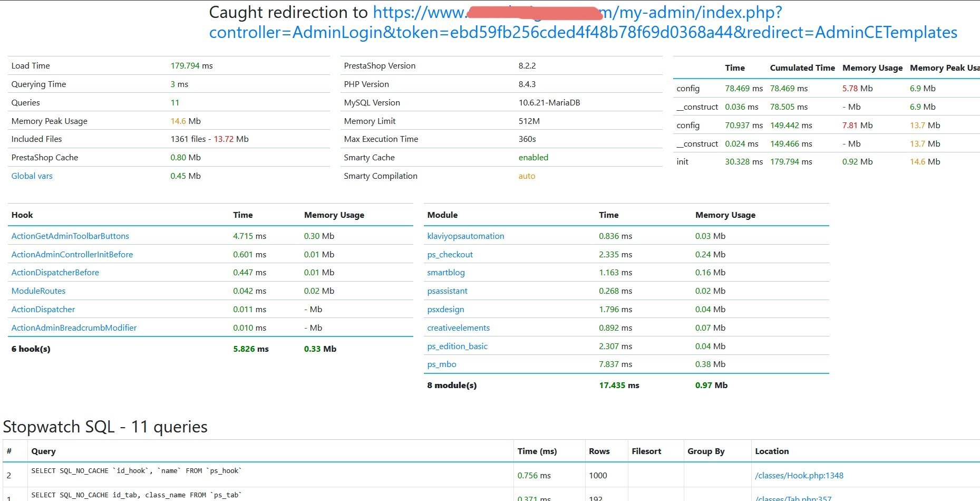Select the MySQL Version 10.6.21-MariaDB value
The width and height of the screenshot is (980, 501).
[549, 103]
